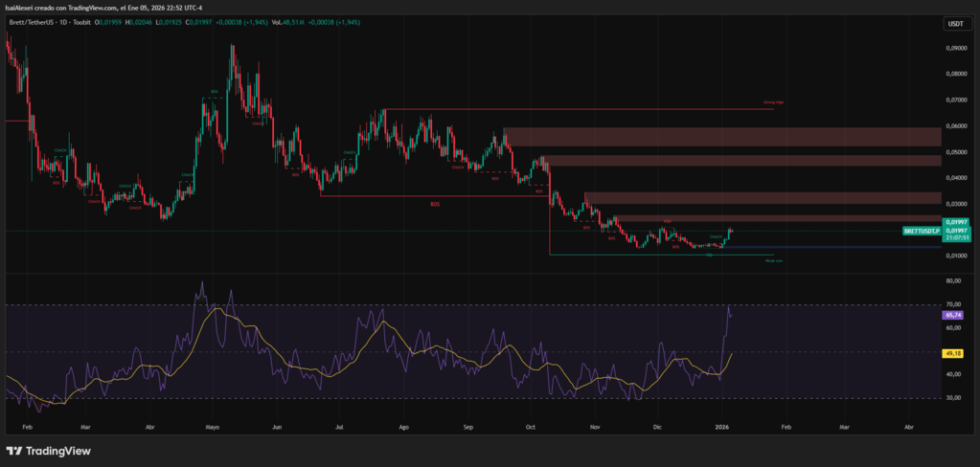This screenshot has width=980, height=467.
Task: Click the 40,00 RSI scale label
Action: [x=953, y=374]
